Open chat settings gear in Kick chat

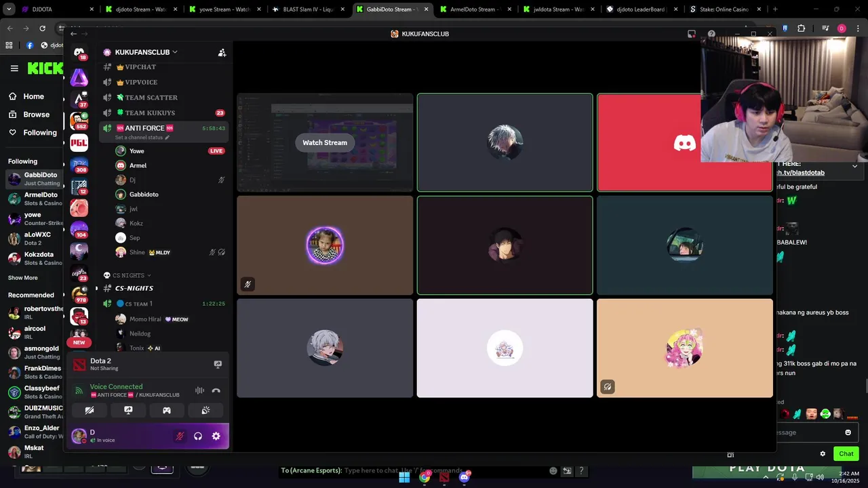pyautogui.click(x=823, y=454)
